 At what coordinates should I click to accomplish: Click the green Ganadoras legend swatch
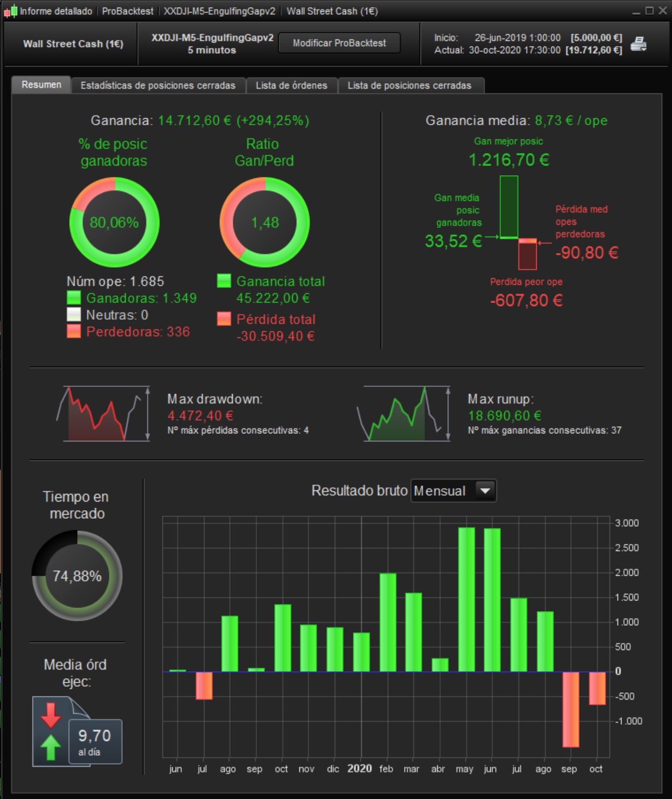(74, 298)
